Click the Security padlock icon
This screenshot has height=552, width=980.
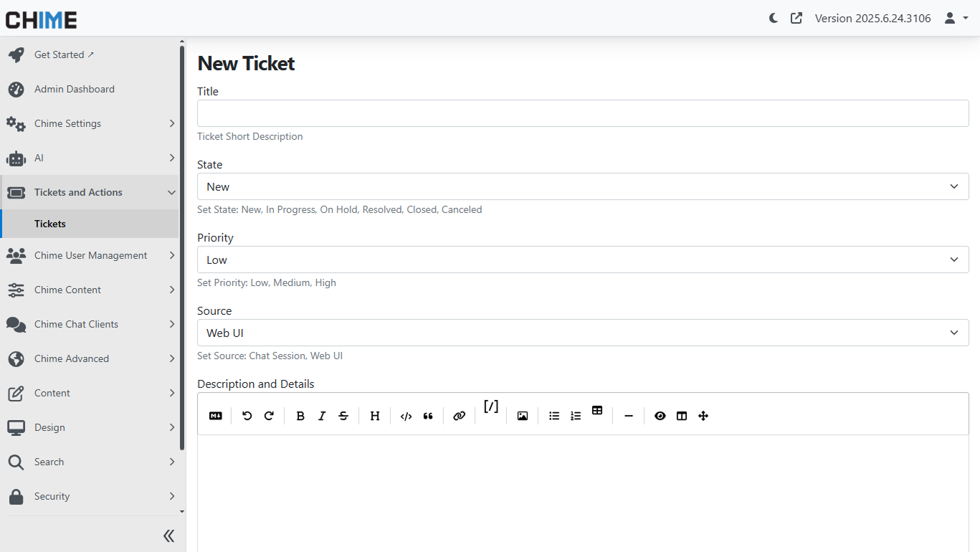point(16,496)
